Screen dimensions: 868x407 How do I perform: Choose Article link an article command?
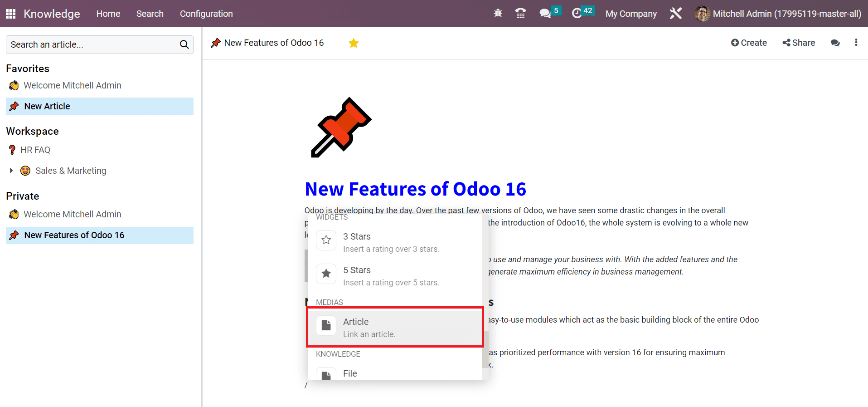point(395,328)
